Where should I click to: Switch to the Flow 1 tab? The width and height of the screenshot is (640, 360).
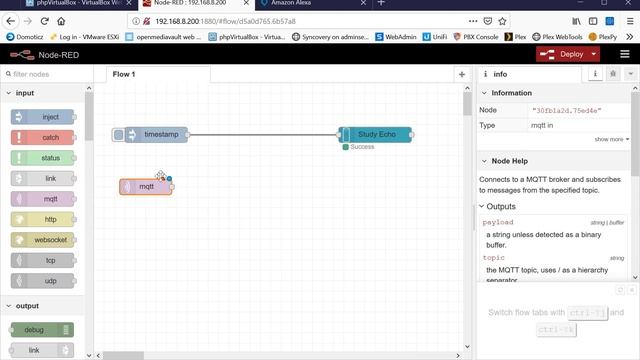point(158,74)
